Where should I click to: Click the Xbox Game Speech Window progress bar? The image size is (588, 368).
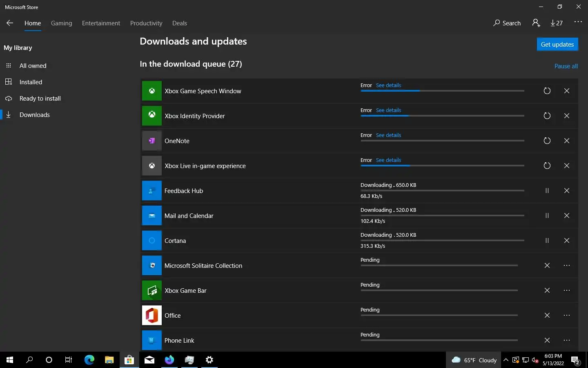click(x=442, y=91)
